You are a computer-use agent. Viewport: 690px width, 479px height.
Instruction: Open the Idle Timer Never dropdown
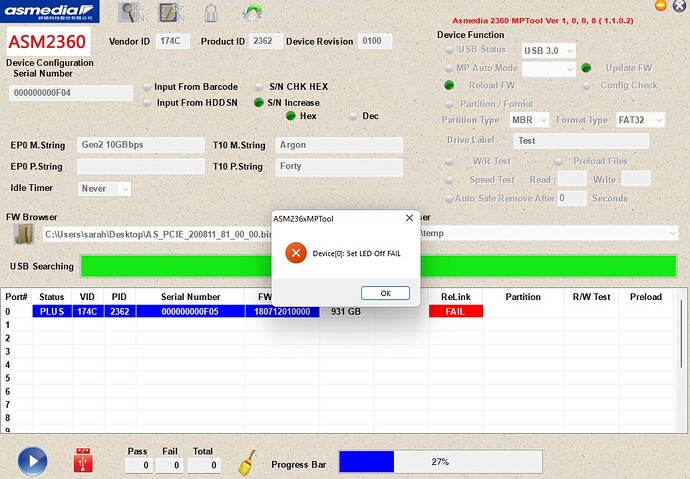click(x=105, y=189)
